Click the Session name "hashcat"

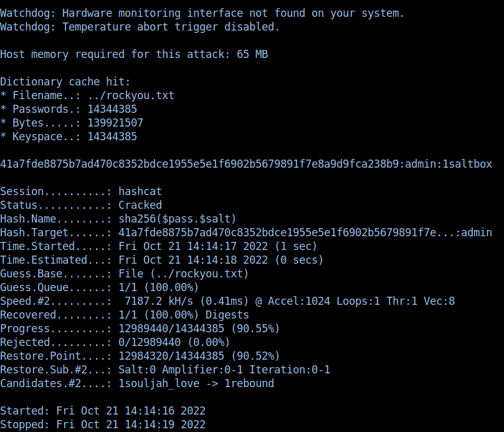[140, 191]
